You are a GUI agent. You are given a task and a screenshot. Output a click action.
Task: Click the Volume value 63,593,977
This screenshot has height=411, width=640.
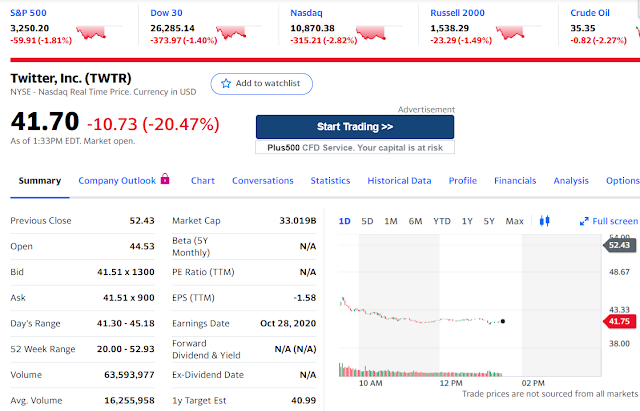129,375
